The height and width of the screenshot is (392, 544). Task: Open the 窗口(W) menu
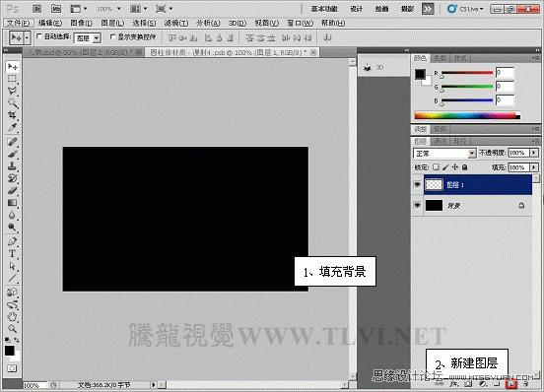pyautogui.click(x=301, y=23)
